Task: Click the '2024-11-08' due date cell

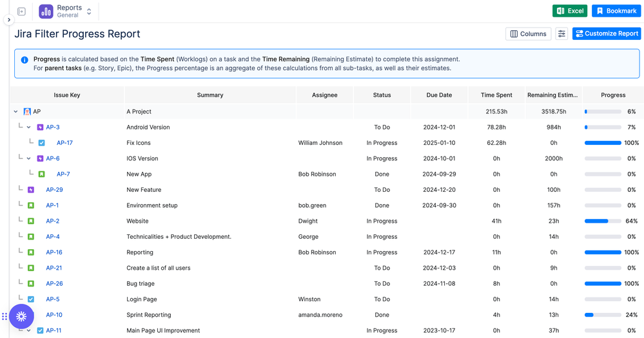Action: [439, 283]
